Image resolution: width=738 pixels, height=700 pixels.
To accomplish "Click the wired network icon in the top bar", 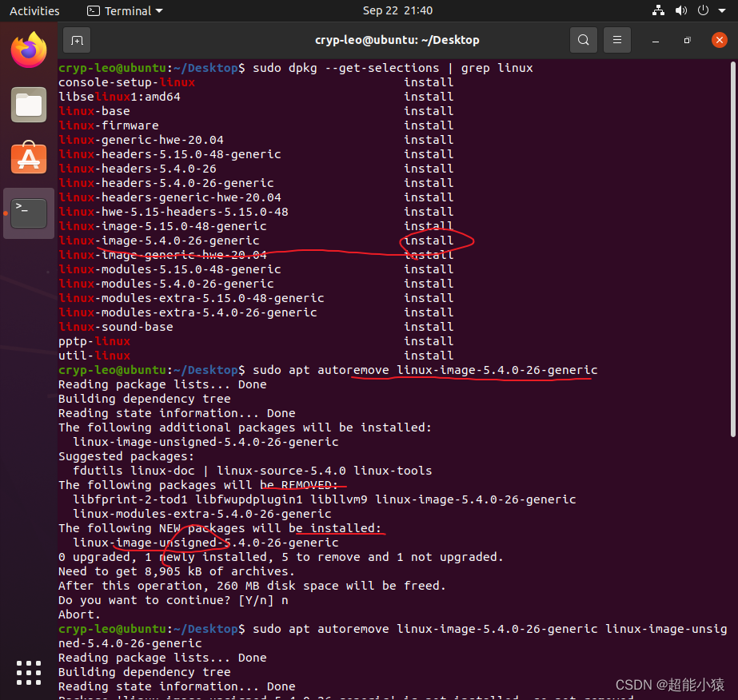I will point(658,10).
